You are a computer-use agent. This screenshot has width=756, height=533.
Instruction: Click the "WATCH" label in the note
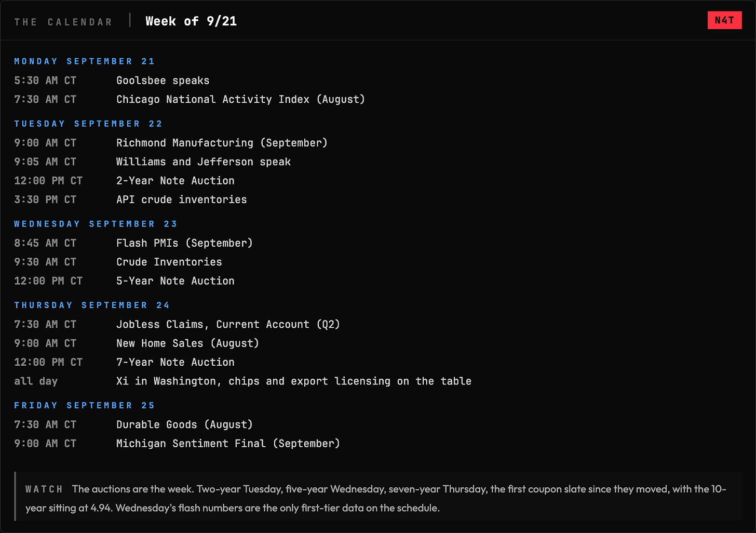click(x=44, y=489)
